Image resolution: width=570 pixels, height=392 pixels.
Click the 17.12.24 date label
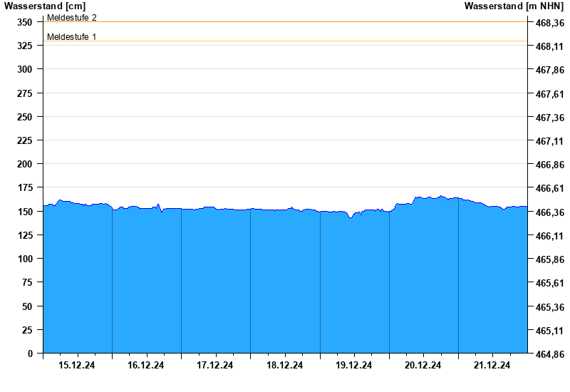pyautogui.click(x=215, y=366)
